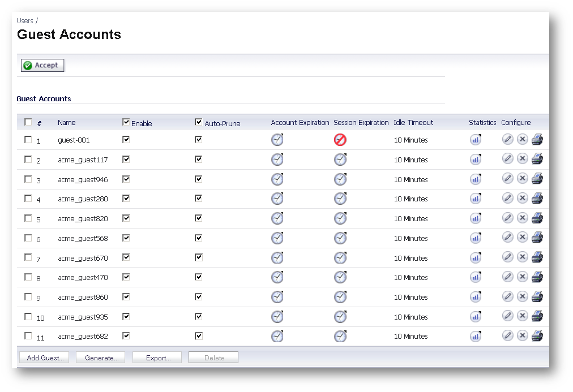Print account details for acme_guest682

point(537,335)
